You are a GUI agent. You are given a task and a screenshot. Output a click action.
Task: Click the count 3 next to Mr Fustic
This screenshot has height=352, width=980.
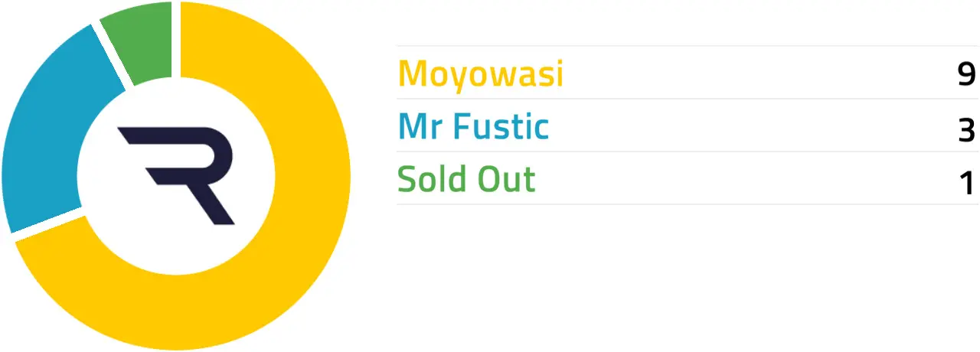pos(966,130)
